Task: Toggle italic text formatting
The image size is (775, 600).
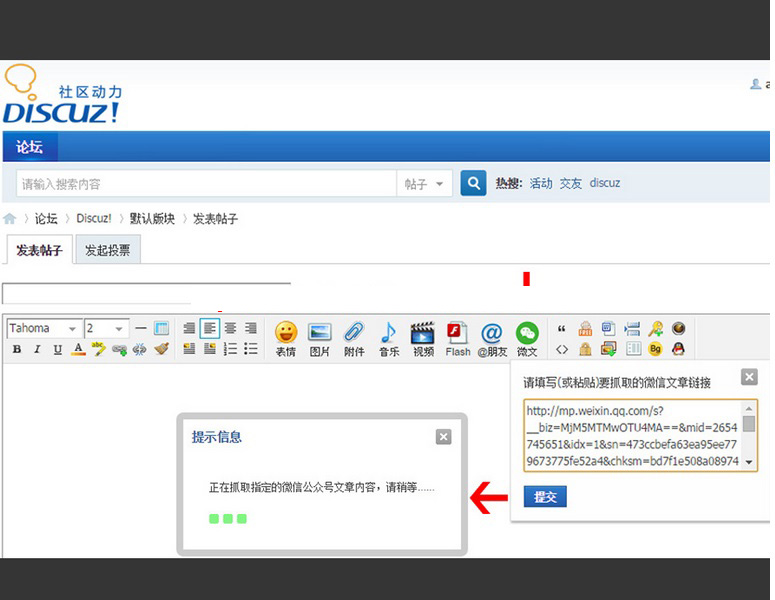Action: [x=37, y=349]
